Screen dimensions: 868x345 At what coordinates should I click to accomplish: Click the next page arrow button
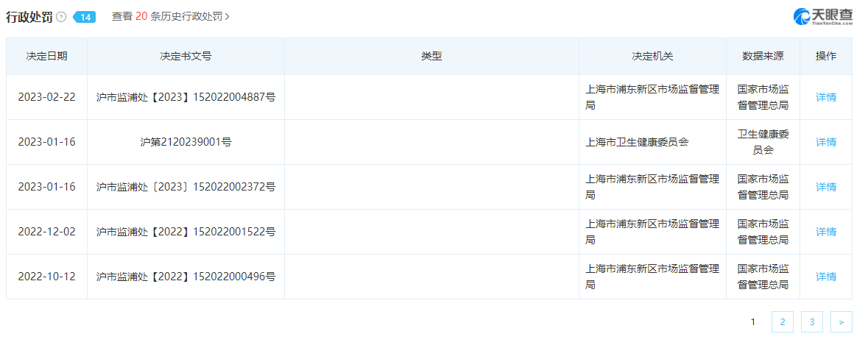tap(841, 321)
